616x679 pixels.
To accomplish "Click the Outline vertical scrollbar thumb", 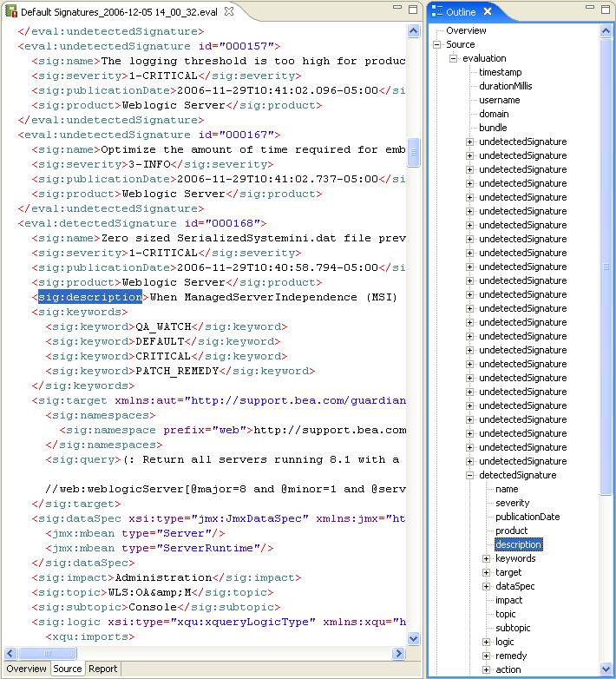I will (x=606, y=267).
